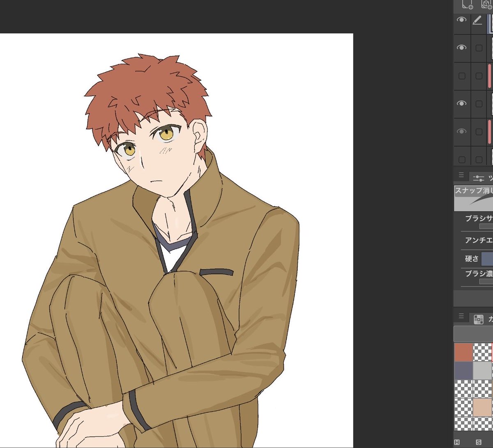Click the new 3D layer cube icon
The image size is (493, 448).
[486, 5]
